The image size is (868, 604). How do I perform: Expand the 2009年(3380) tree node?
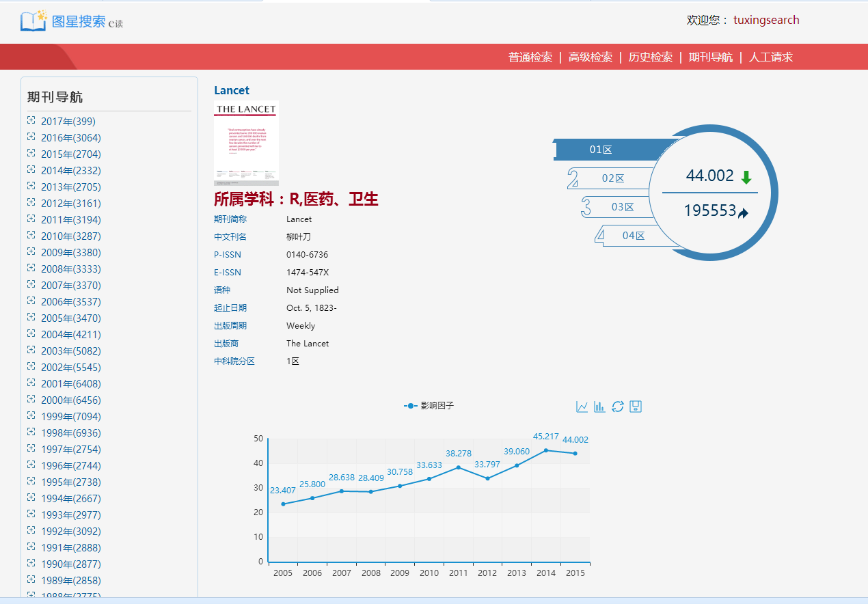[x=31, y=251]
